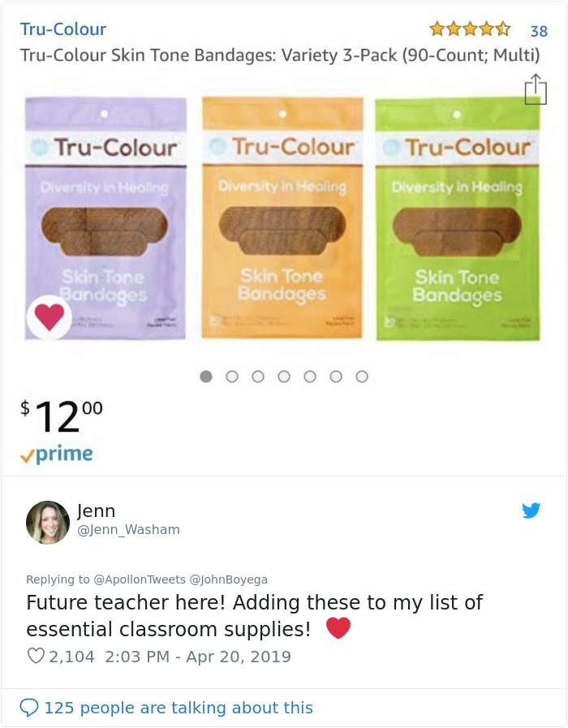This screenshot has width=568, height=728.
Task: Click the Prime checkmark logo
Action: pyautogui.click(x=57, y=454)
